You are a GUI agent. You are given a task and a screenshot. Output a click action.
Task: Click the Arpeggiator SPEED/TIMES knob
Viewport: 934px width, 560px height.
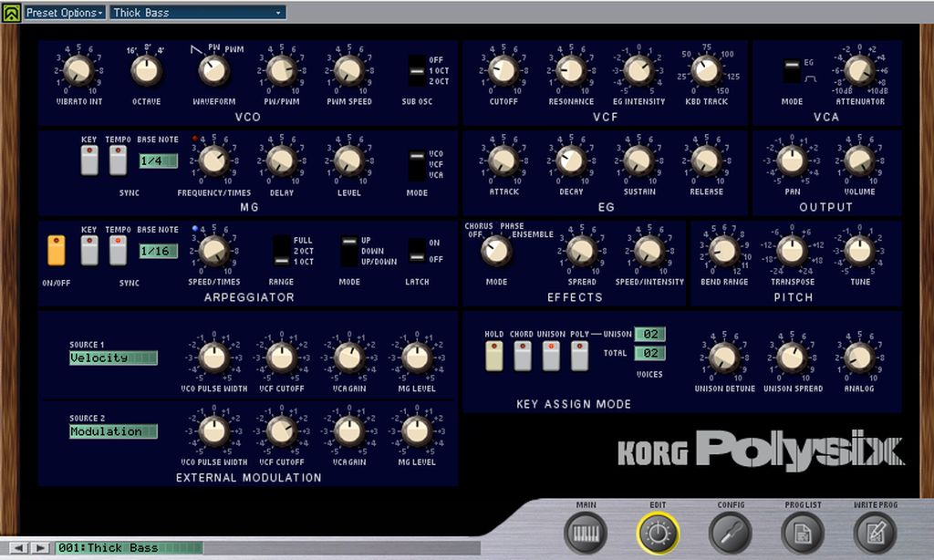213,251
